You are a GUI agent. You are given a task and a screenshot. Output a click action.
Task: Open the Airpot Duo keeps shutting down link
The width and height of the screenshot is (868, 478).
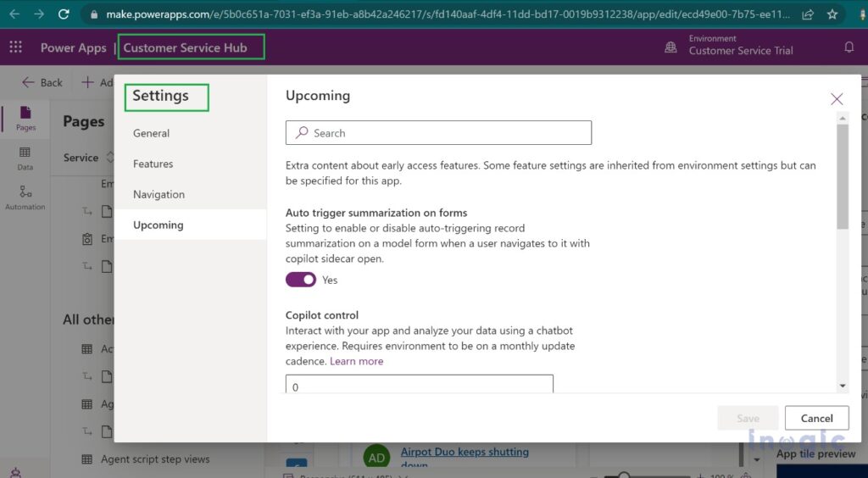[x=465, y=458]
